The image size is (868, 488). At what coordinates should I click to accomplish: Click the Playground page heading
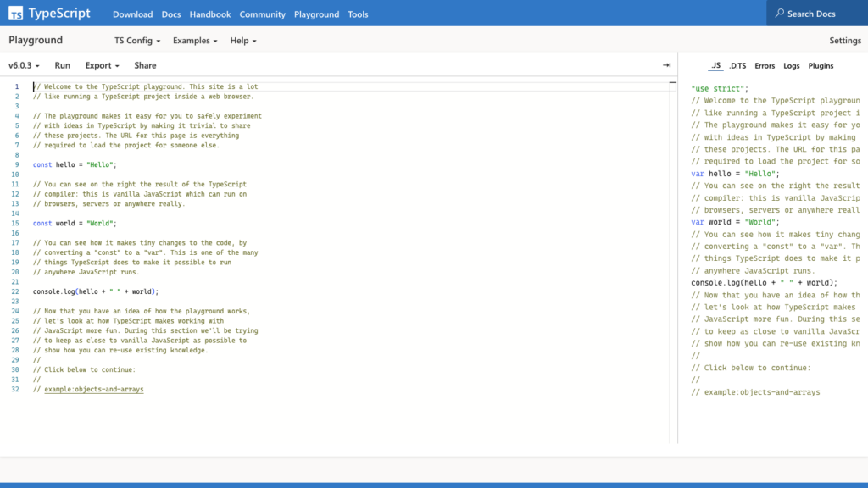[36, 40]
